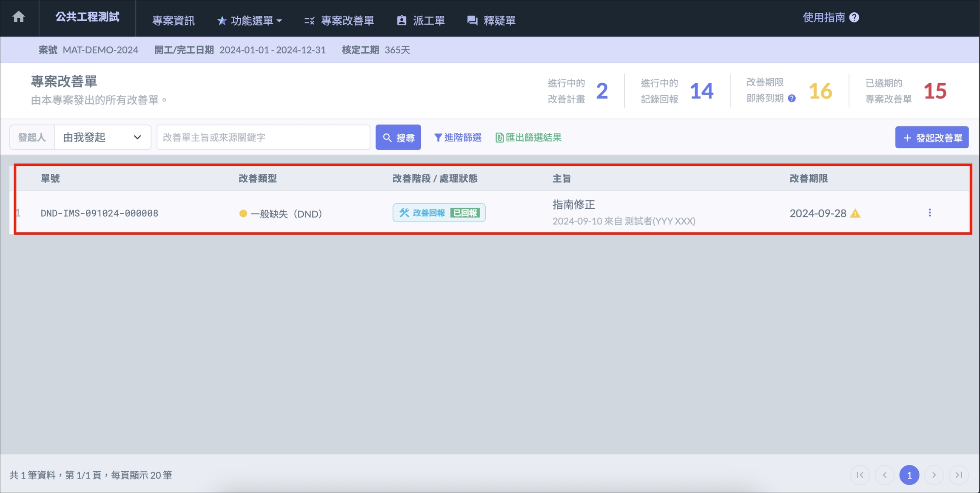Click the question mark near 即將到期
980x493 pixels.
792,99
